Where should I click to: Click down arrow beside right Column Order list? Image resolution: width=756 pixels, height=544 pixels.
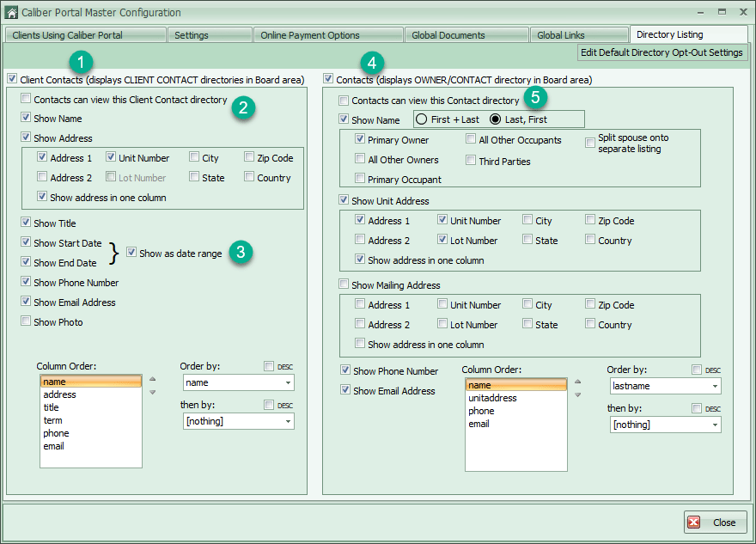tap(577, 395)
